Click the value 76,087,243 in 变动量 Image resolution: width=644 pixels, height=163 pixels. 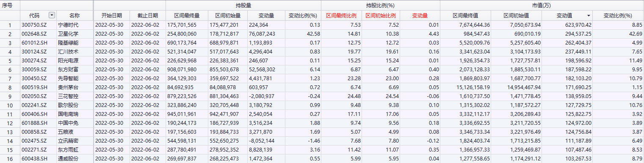262,34
